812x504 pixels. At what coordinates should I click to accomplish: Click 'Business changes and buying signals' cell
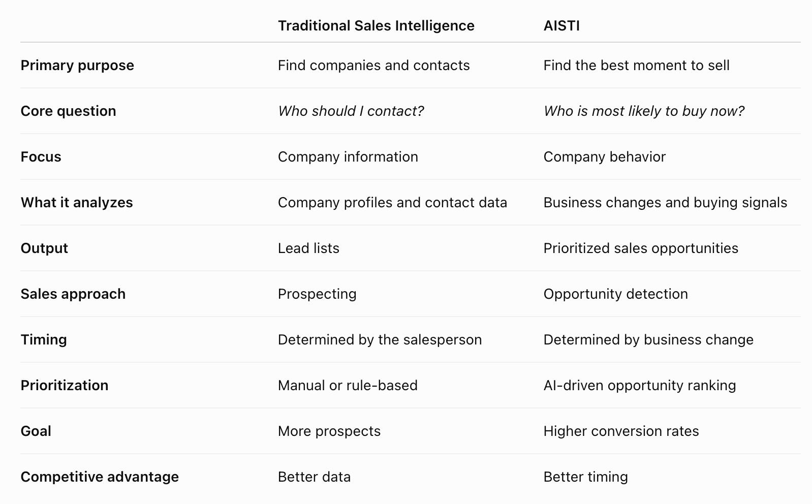(665, 203)
